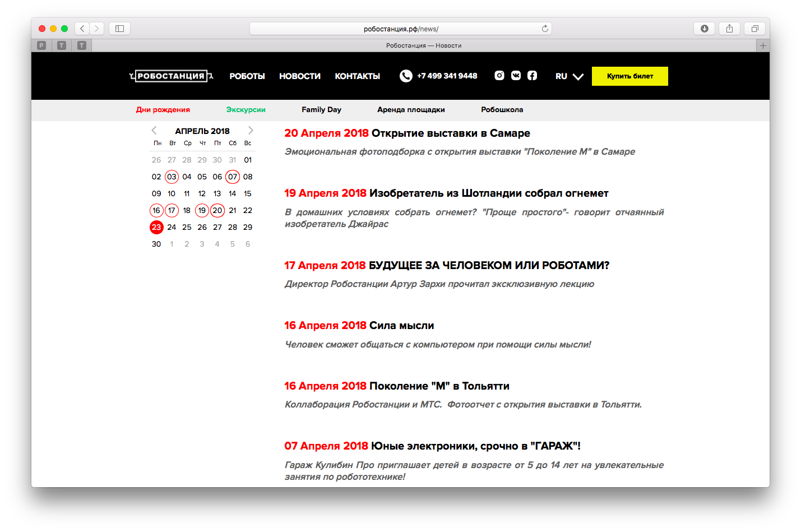Click the Купить билет button
Image resolution: width=801 pixels, height=532 pixels.
point(630,76)
